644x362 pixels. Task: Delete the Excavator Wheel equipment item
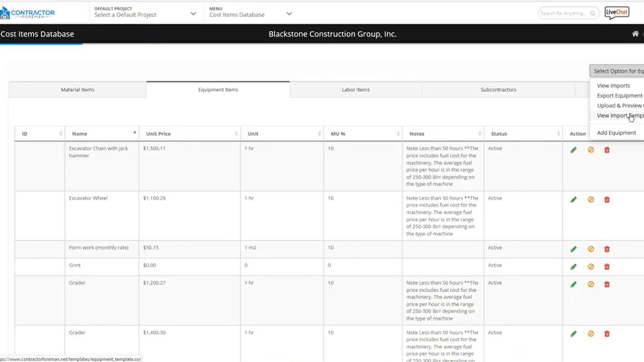tap(606, 200)
